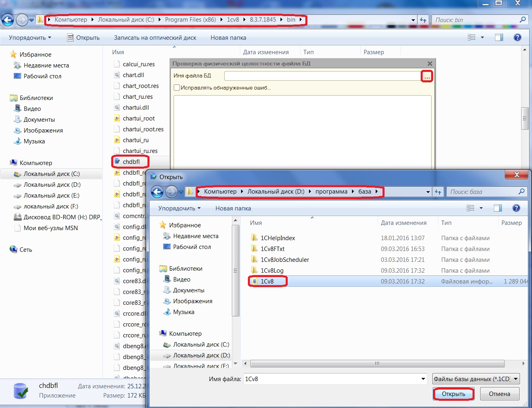Change view icon in Open dialog
Viewport: 532px width, 408px height.
coord(471,208)
